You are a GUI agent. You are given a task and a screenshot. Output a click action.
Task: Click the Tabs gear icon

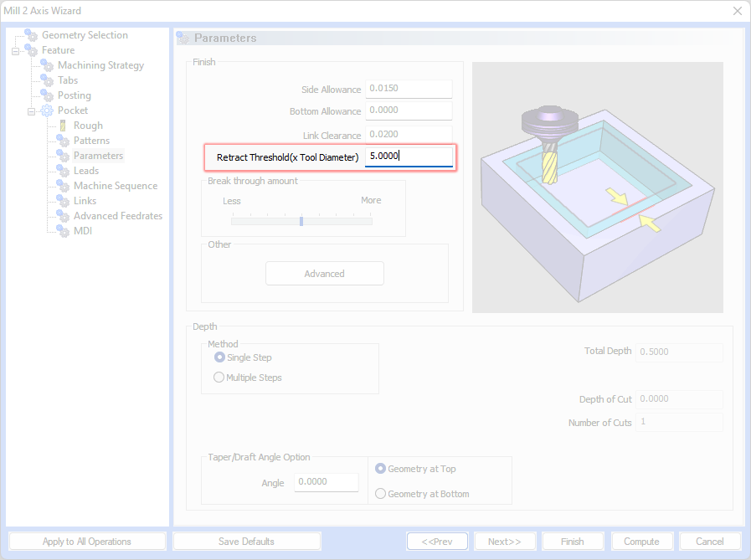tap(47, 80)
